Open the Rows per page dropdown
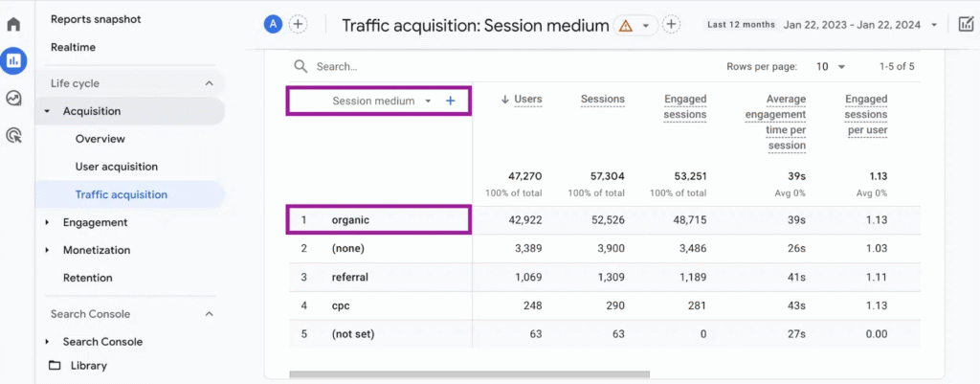The width and height of the screenshot is (980, 384). coord(831,67)
